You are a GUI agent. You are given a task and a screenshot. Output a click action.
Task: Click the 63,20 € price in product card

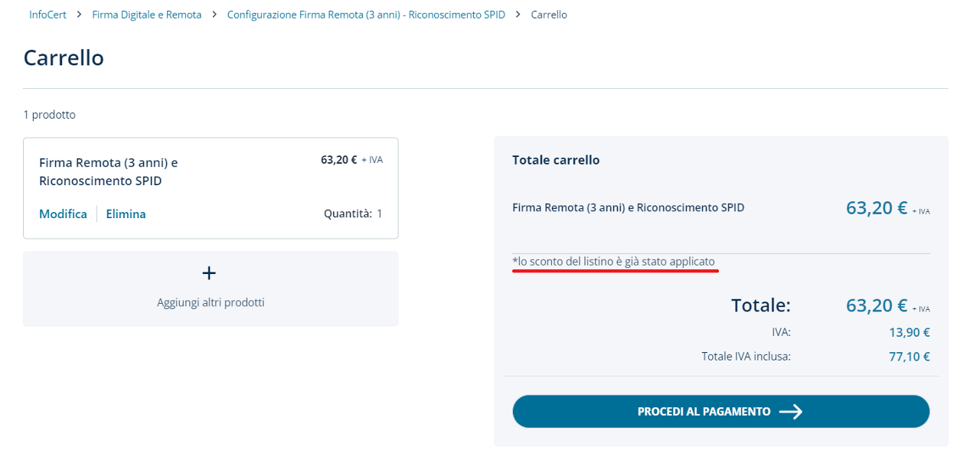339,160
